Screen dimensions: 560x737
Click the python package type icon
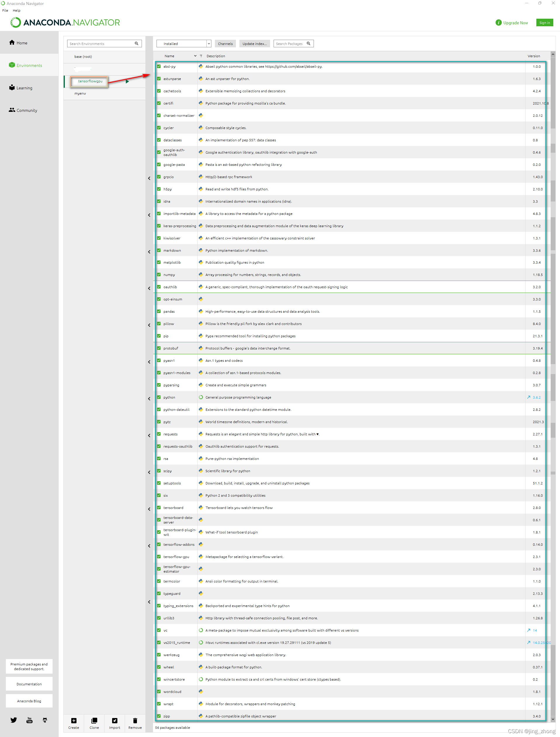pyautogui.click(x=201, y=397)
